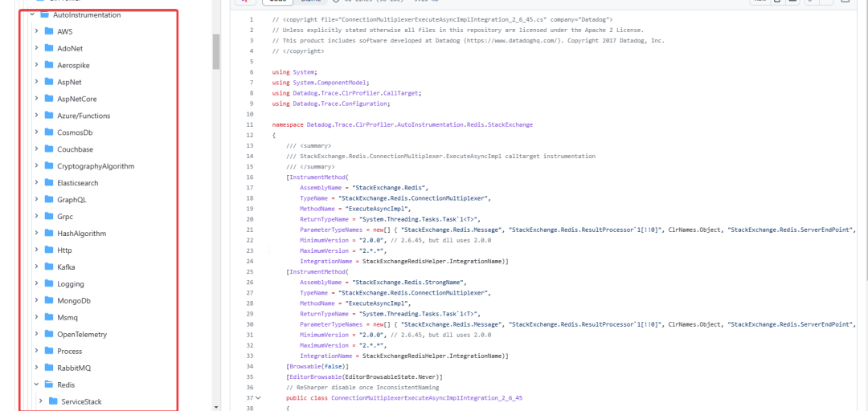
Task: Click the Couchbase folder icon
Action: (49, 149)
